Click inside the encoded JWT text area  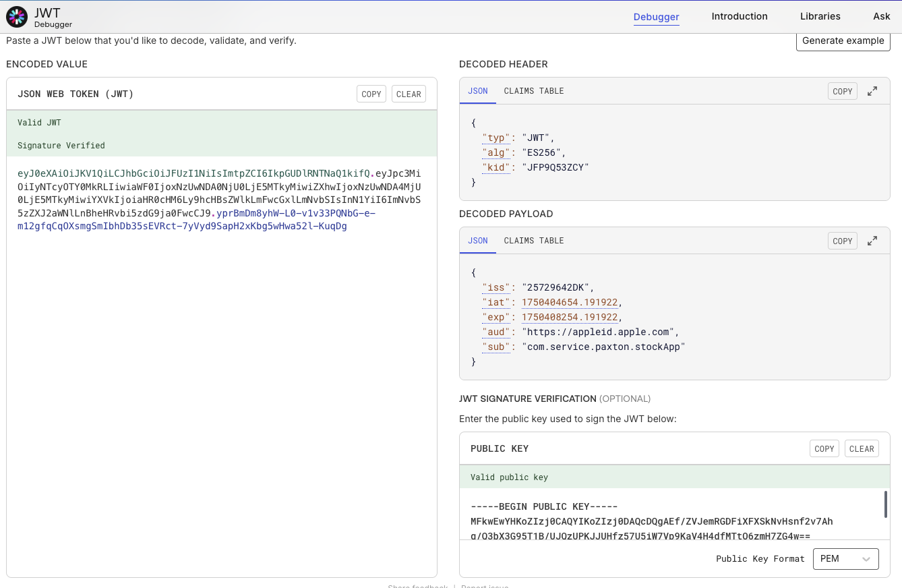(x=222, y=367)
